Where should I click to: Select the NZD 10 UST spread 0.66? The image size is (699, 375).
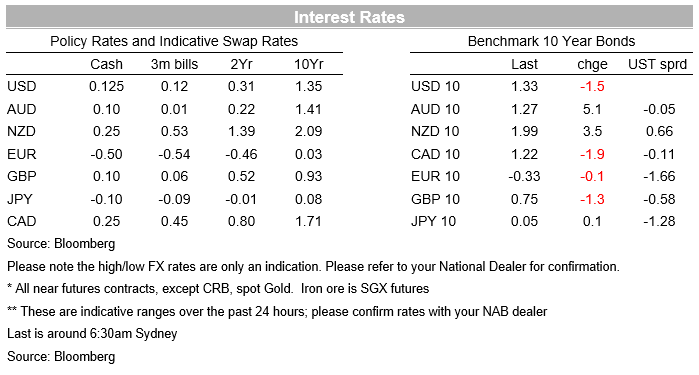[659, 132]
